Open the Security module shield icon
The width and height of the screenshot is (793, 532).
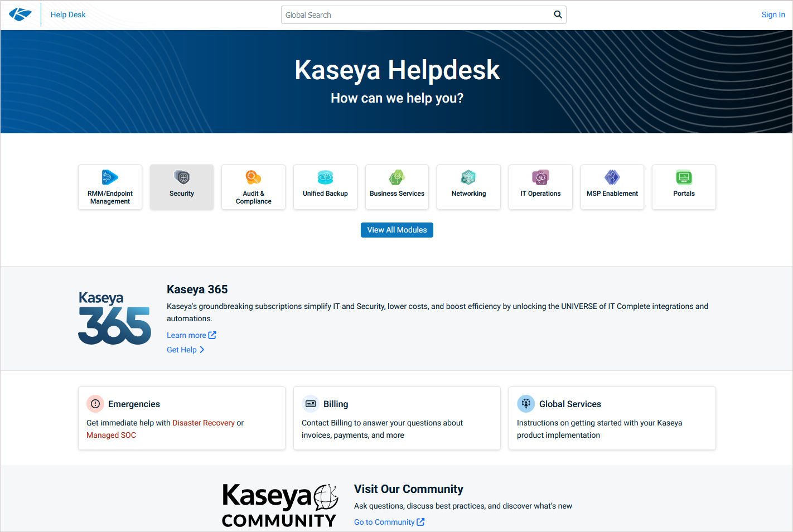(182, 177)
